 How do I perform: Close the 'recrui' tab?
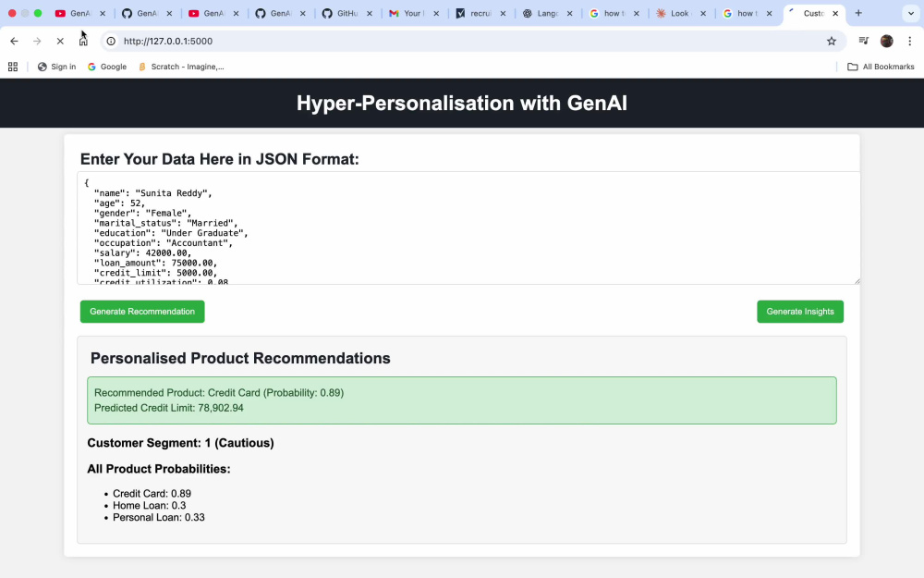tap(503, 13)
